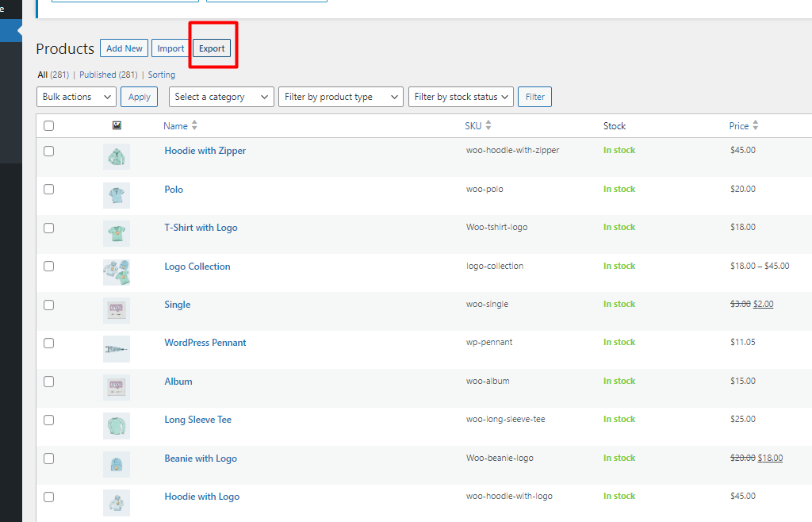
Task: Click the Name column sort arrows
Action: click(194, 125)
